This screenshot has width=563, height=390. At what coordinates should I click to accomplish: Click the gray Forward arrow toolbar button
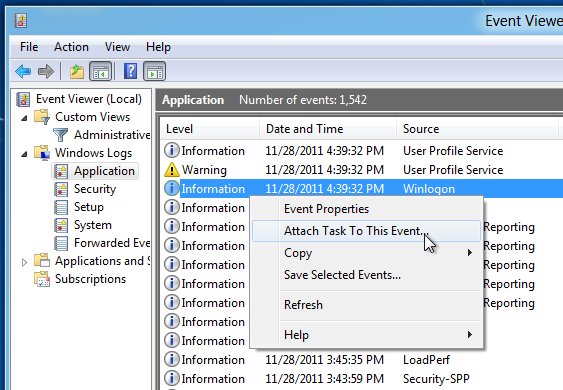[46, 71]
